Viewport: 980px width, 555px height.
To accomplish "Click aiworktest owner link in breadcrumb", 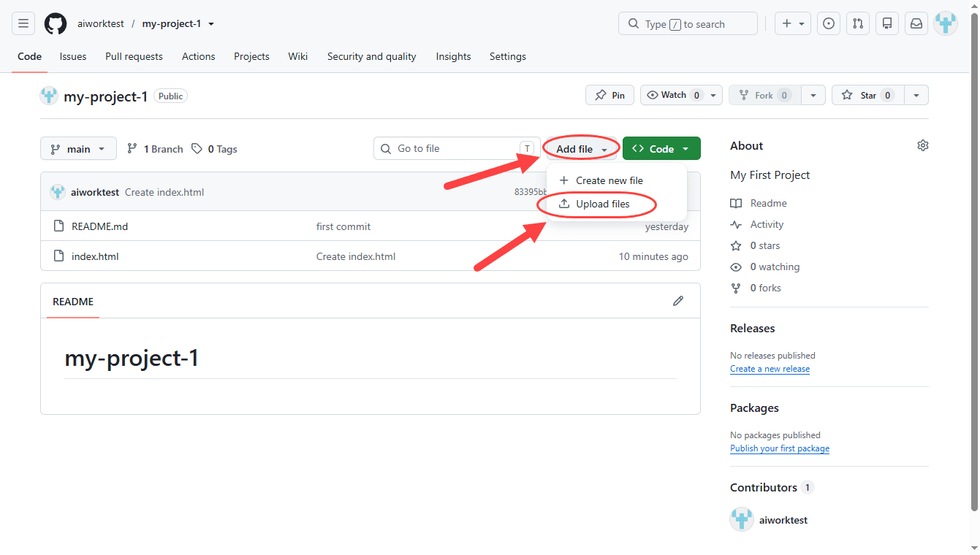I will click(x=101, y=24).
